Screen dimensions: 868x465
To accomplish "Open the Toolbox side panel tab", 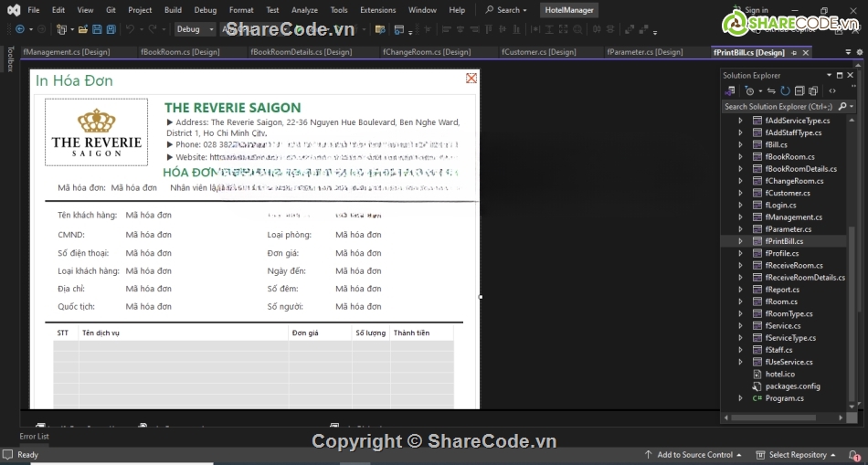I will click(10, 58).
